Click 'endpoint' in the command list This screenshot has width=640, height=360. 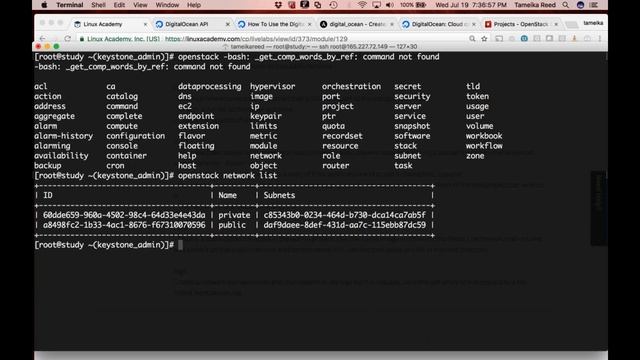click(x=196, y=116)
